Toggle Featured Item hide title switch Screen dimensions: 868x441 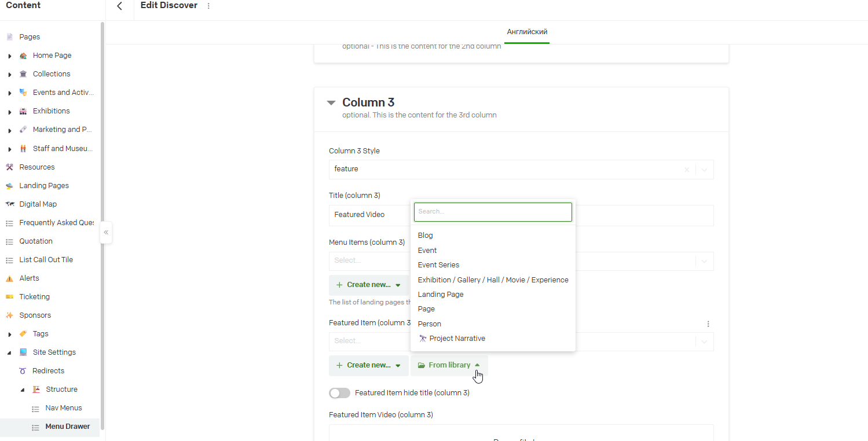(x=340, y=393)
